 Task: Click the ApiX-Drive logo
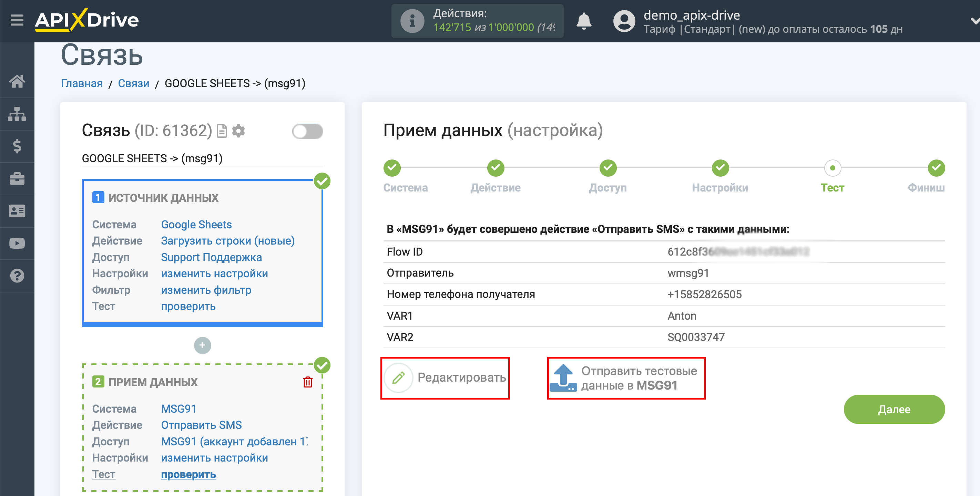pyautogui.click(x=87, y=20)
